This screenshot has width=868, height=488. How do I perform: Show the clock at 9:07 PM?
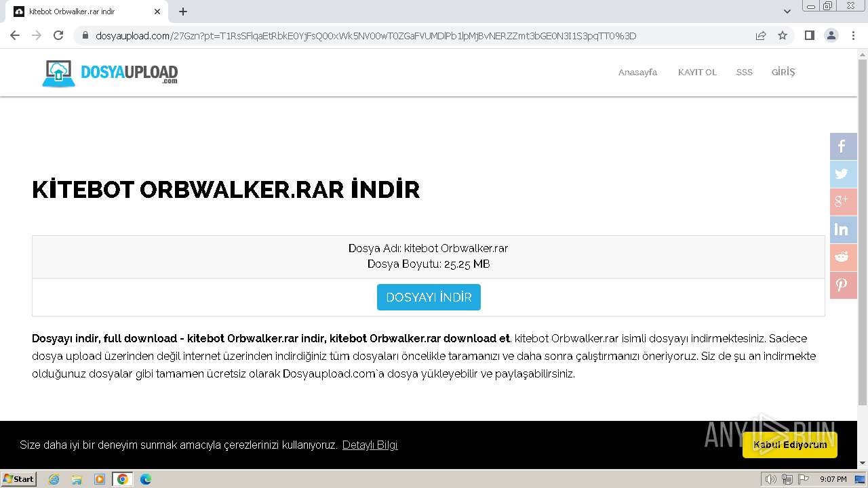833,479
